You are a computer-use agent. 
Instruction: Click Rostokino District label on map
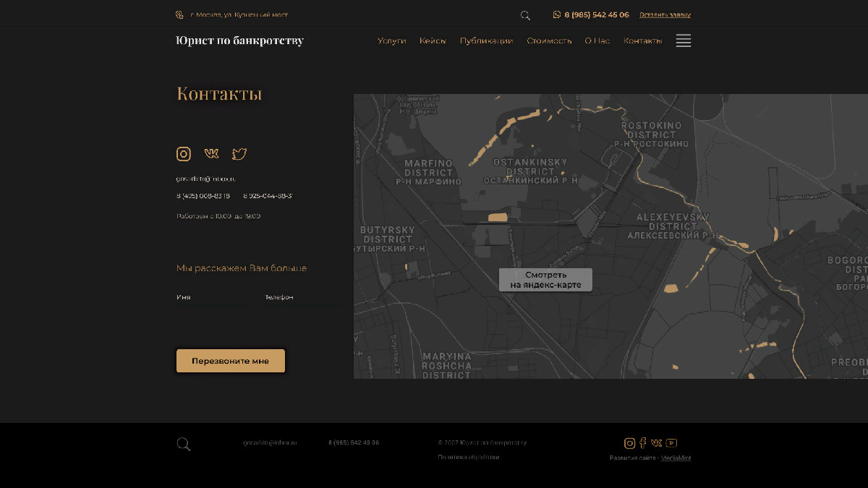pyautogui.click(x=651, y=134)
